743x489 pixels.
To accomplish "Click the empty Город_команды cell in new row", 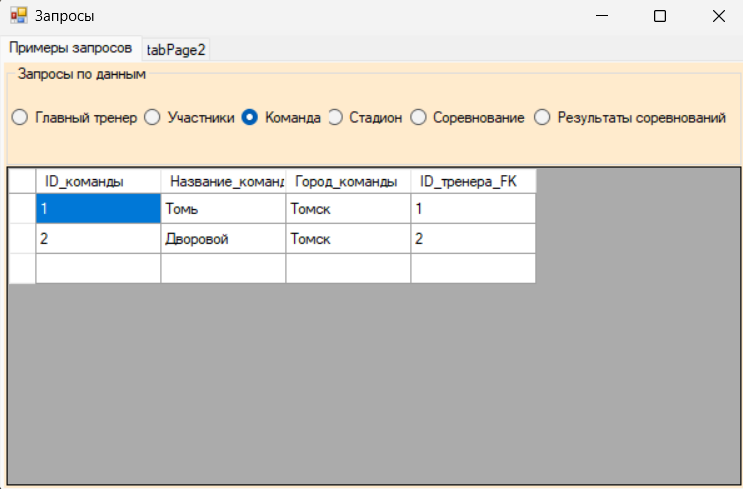I will click(x=348, y=269).
